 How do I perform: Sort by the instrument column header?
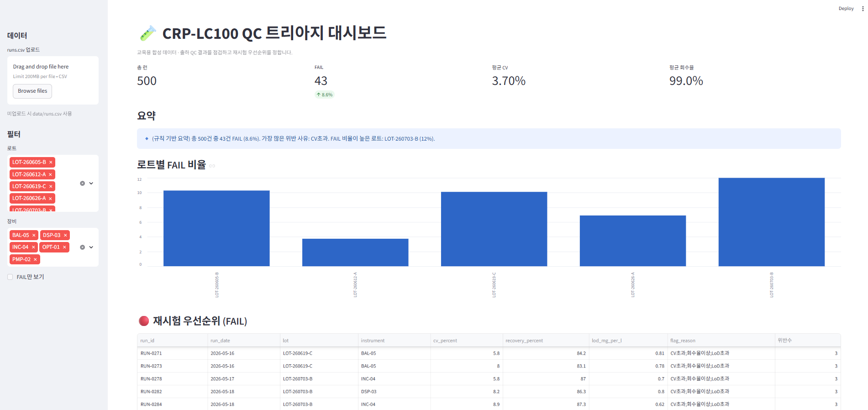[394, 341]
